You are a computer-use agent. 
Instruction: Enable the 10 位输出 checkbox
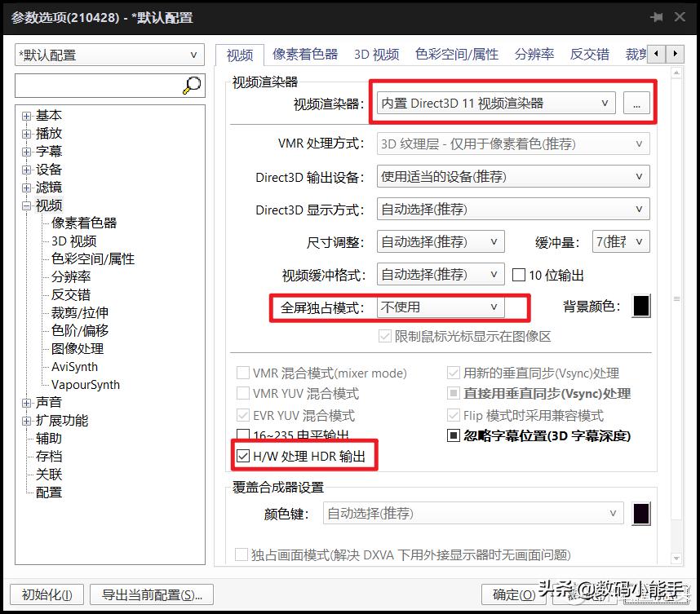point(519,274)
